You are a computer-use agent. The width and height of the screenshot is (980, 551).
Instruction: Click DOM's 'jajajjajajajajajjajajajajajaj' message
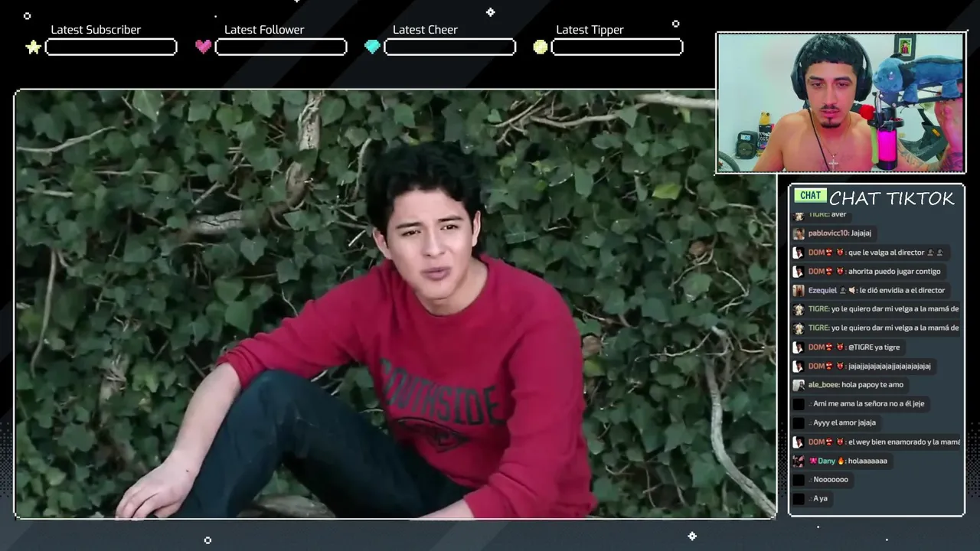click(x=890, y=366)
